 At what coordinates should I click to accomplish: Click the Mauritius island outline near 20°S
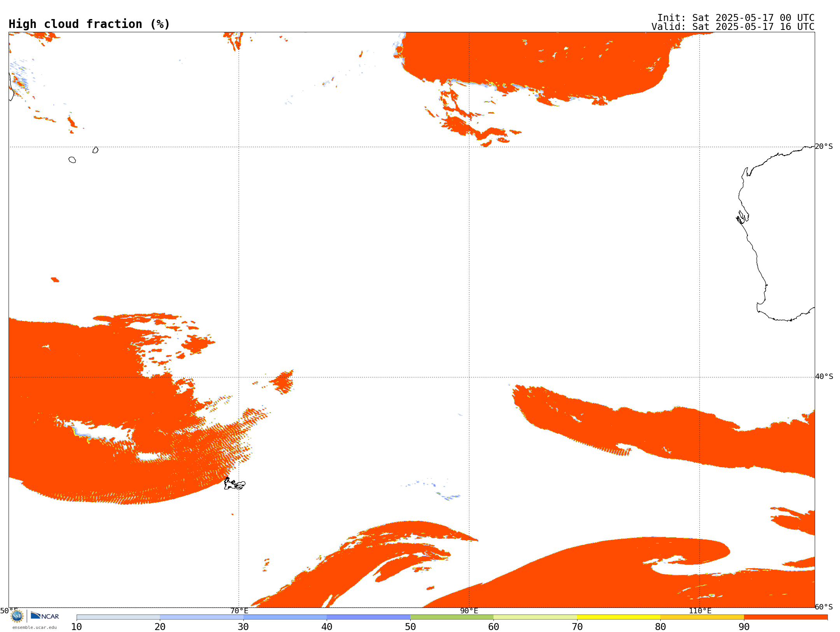(95, 150)
